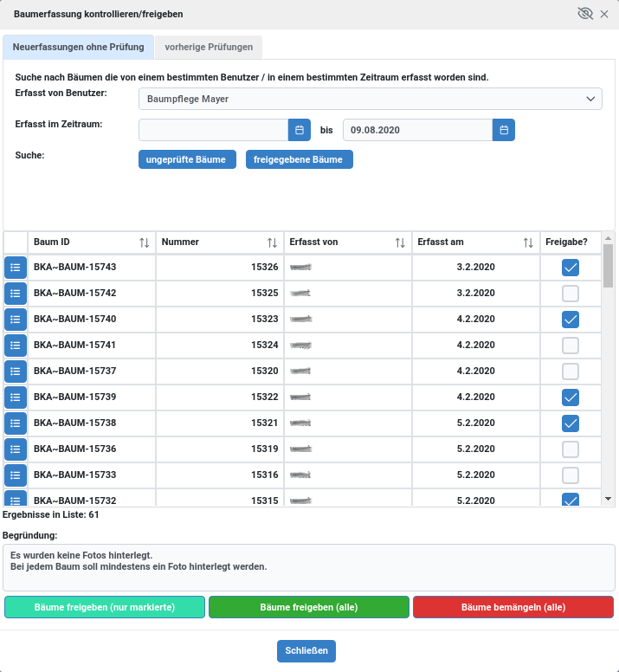Toggle the crossed-eye visibility icon in header
Screen dimensions: 619x672
pyautogui.click(x=584, y=14)
